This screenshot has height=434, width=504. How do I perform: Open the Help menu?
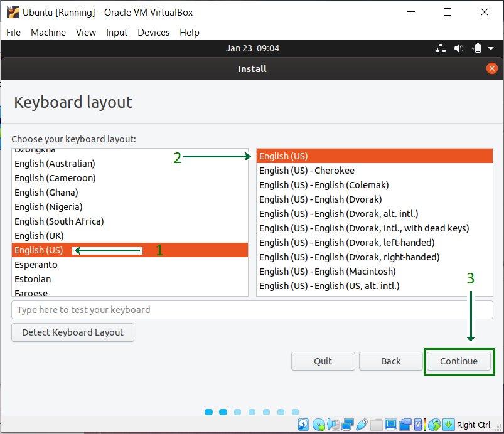coord(190,33)
